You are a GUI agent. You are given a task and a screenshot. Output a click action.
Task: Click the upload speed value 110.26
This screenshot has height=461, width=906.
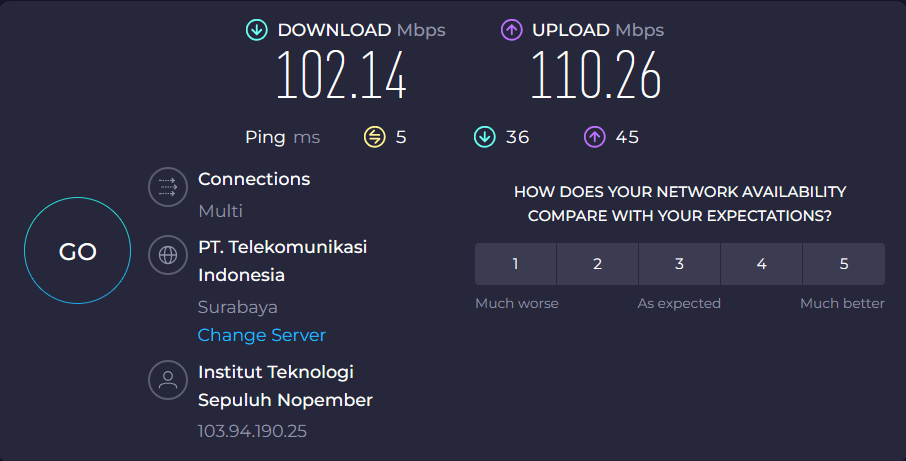click(x=596, y=76)
